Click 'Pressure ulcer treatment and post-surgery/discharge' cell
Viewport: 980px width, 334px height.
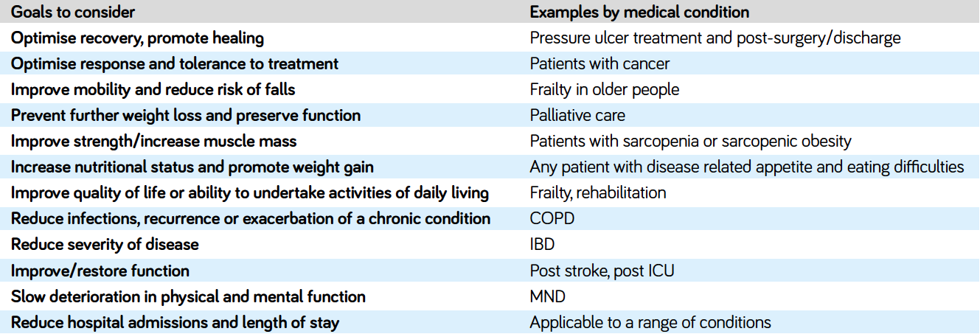tap(715, 38)
